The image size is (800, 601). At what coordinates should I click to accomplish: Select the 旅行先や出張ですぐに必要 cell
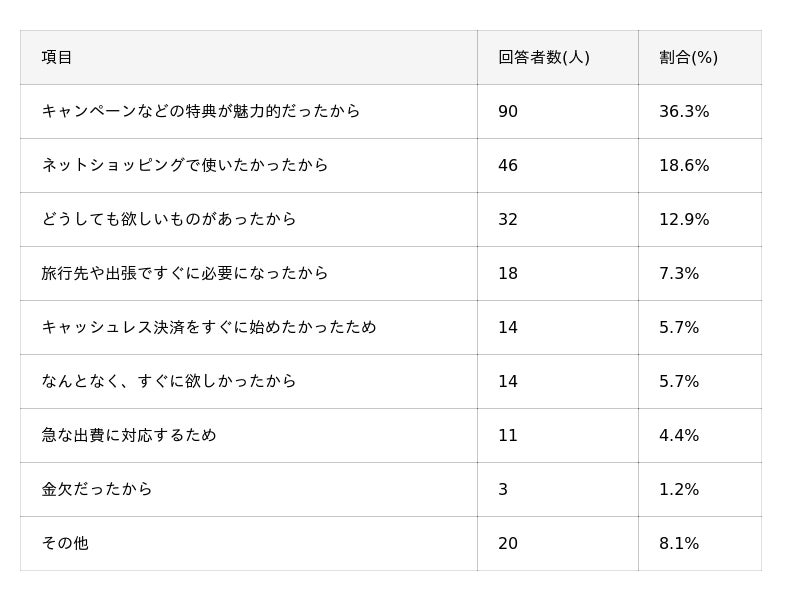[185, 274]
